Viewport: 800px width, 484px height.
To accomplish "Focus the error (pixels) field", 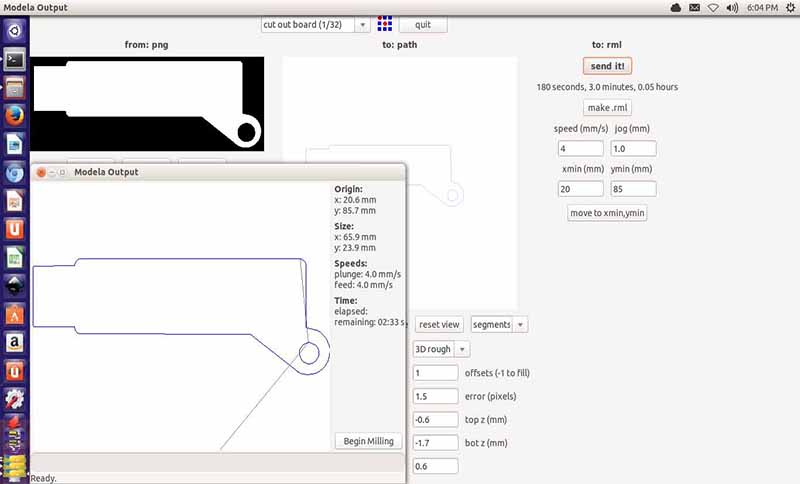I will 435,396.
